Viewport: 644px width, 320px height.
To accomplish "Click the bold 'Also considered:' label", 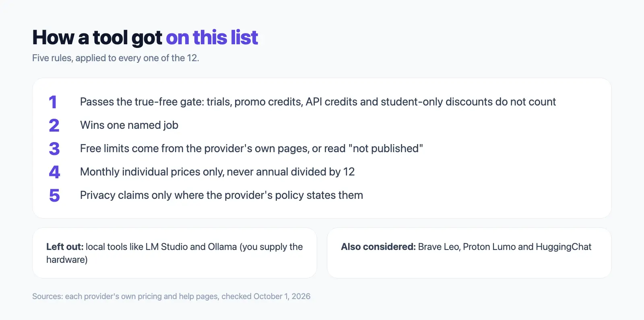I will [x=378, y=247].
